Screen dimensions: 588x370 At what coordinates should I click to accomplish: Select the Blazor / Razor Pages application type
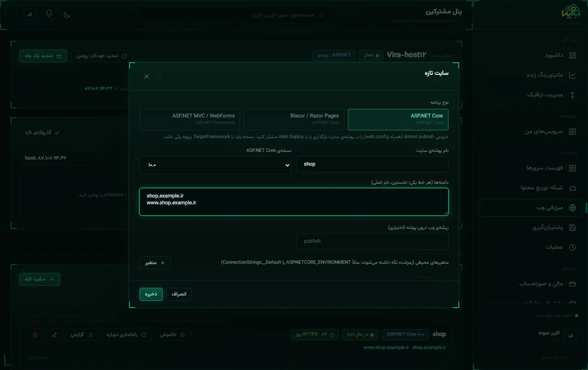click(294, 119)
